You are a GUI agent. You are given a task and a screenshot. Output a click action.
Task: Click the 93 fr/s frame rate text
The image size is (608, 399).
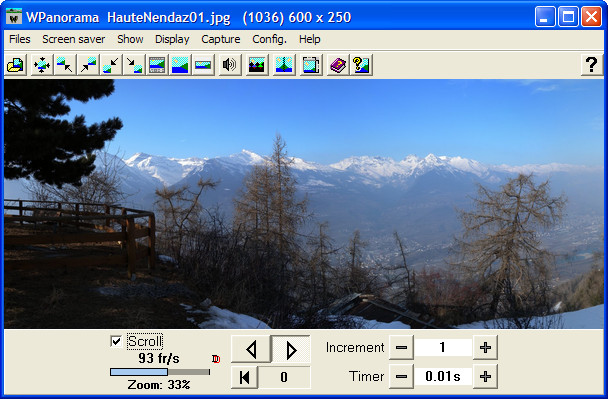point(159,358)
